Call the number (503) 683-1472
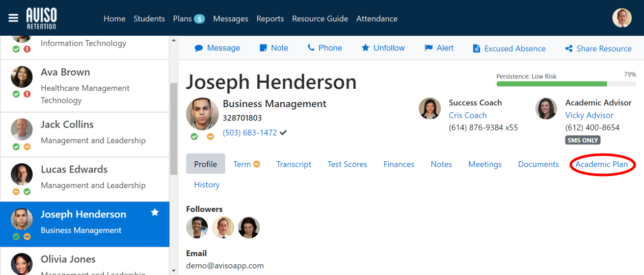 [250, 133]
